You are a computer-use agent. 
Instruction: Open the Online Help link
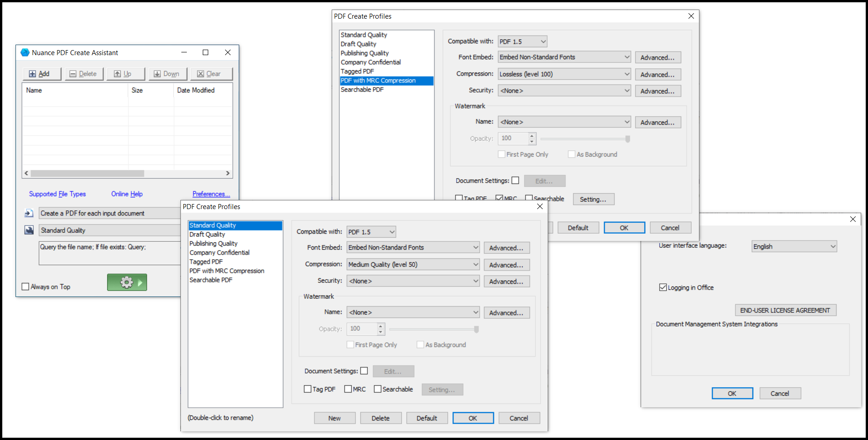127,194
